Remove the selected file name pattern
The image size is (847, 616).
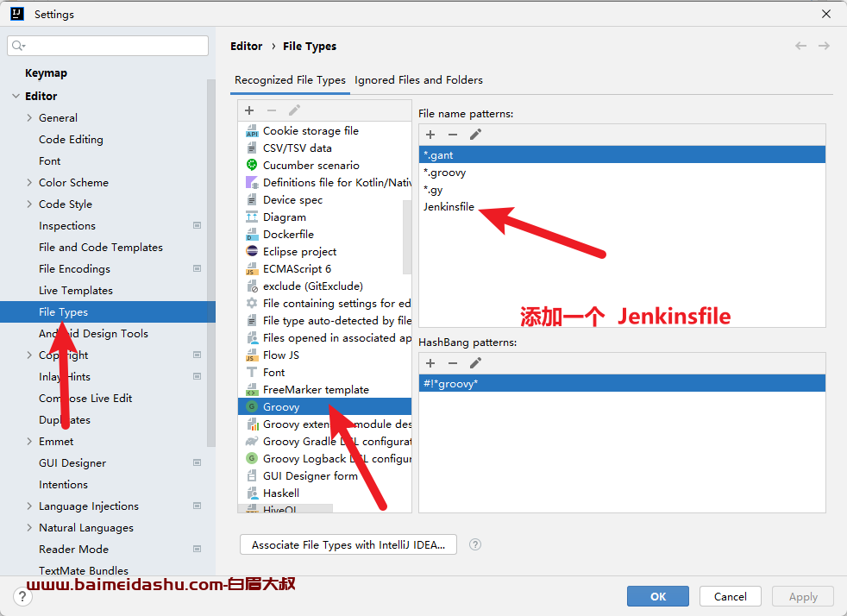[453, 135]
